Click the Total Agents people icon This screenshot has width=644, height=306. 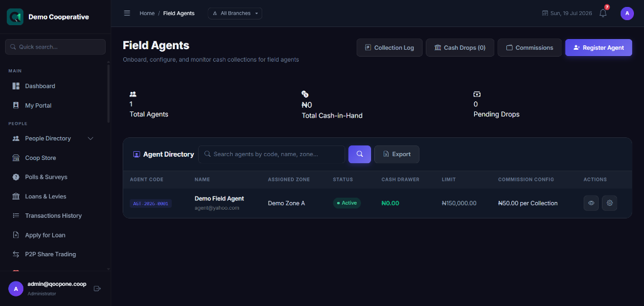pos(133,94)
